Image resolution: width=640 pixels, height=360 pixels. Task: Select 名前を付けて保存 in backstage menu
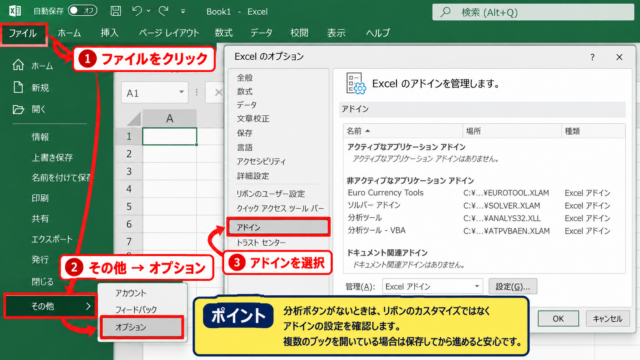point(61,178)
